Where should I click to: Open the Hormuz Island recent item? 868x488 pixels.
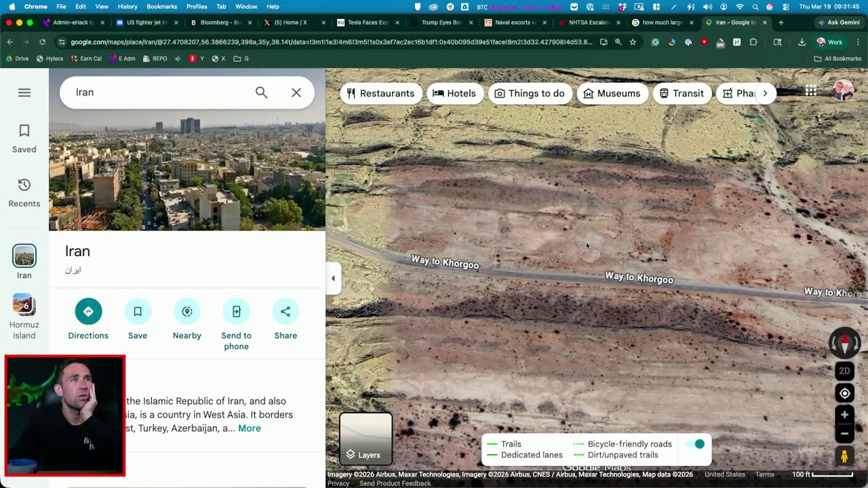(x=24, y=317)
